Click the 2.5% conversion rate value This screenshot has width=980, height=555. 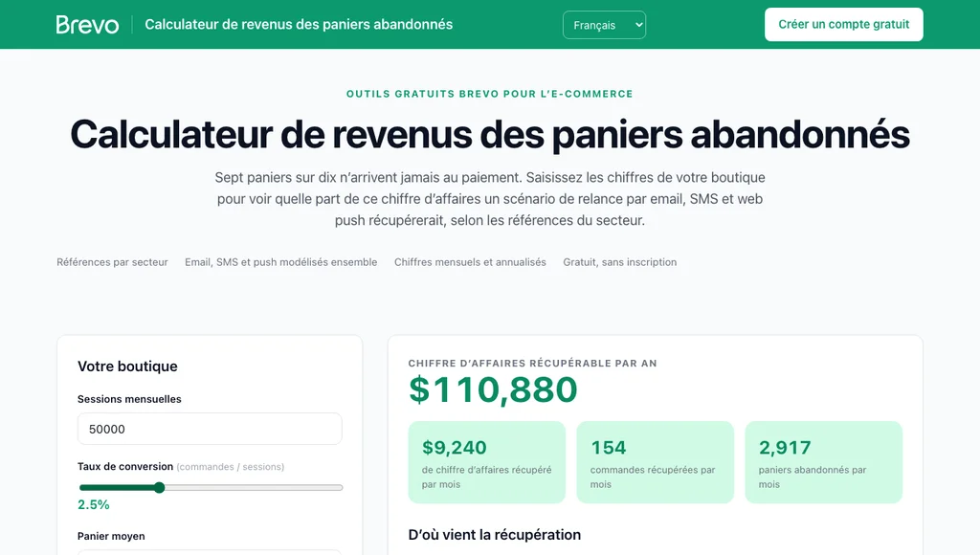94,504
